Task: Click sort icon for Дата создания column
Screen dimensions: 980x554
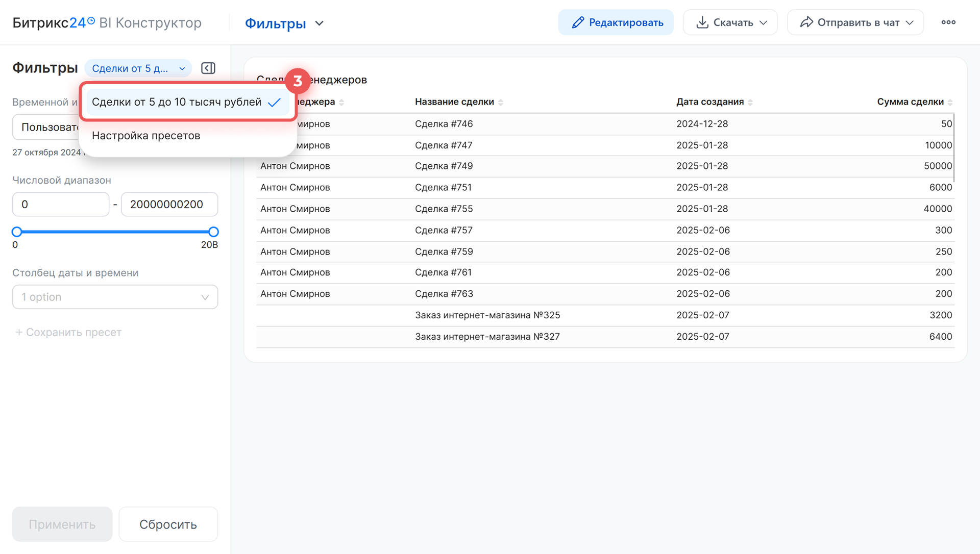Action: coord(750,103)
